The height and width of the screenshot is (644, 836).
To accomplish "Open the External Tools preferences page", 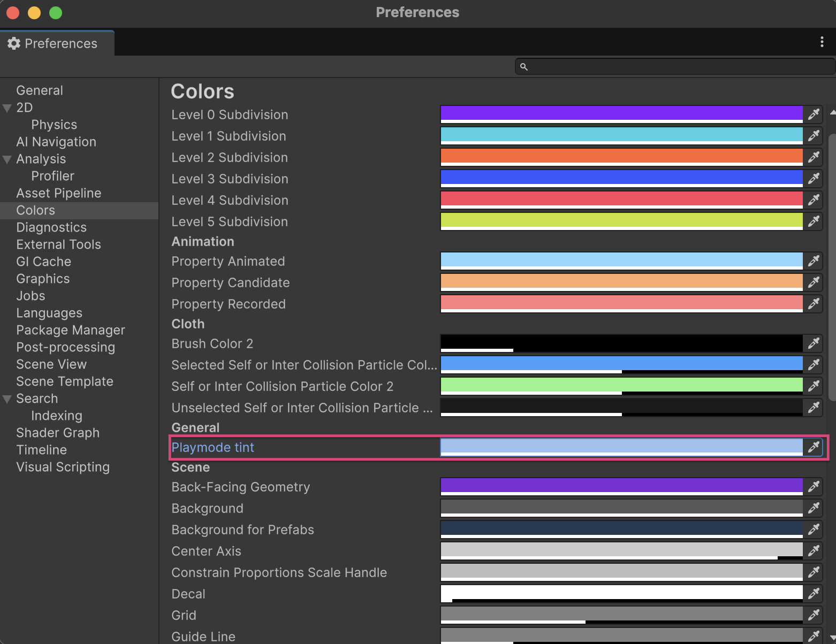I will pyautogui.click(x=58, y=244).
